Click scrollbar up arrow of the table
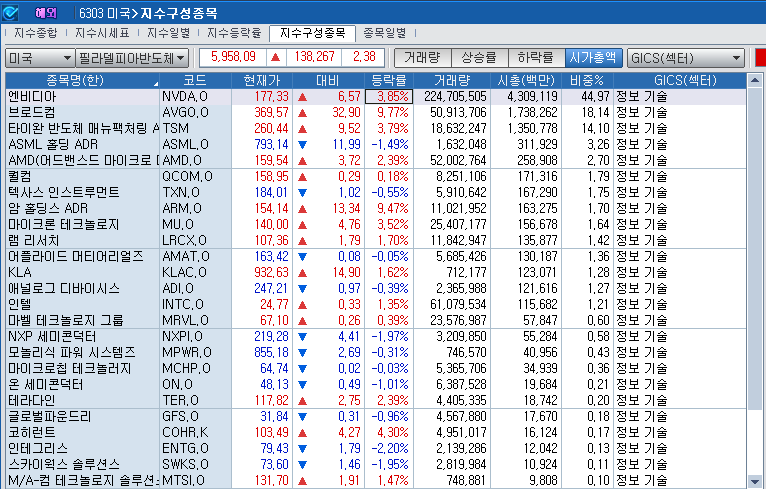The image size is (766, 489). click(755, 80)
